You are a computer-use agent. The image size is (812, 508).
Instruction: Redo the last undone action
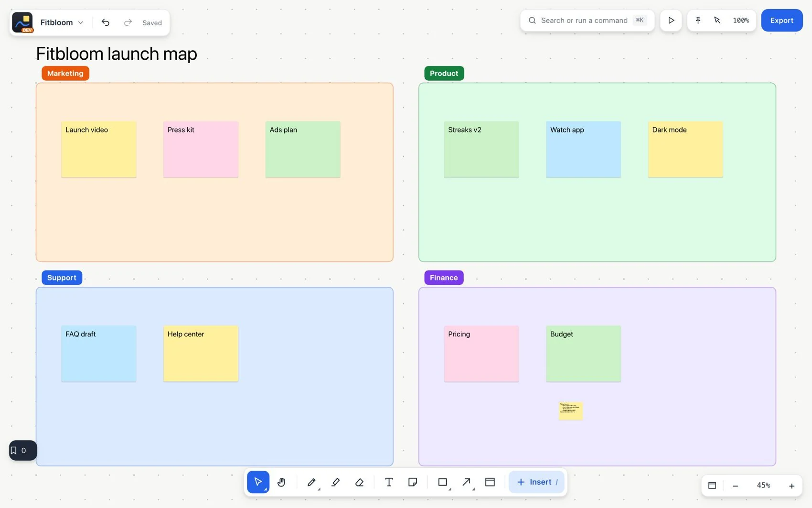click(x=128, y=22)
